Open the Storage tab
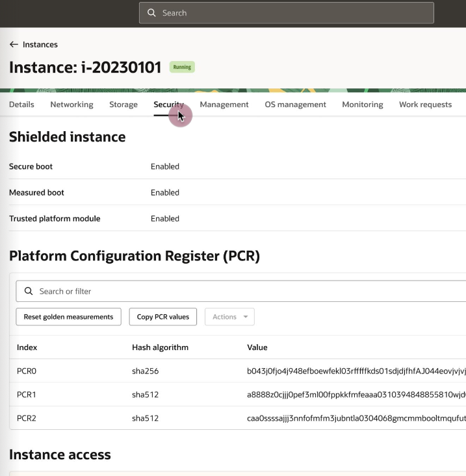The image size is (466, 476). [x=123, y=105]
